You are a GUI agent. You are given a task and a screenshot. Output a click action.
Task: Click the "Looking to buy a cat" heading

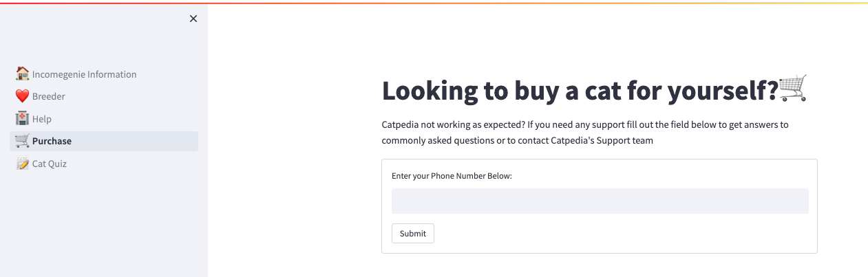(x=580, y=91)
